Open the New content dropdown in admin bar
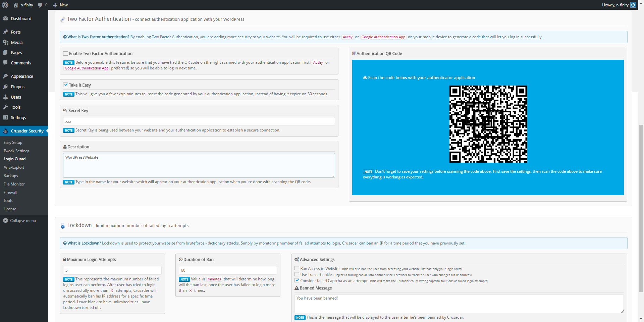This screenshot has height=322, width=644. [60, 5]
